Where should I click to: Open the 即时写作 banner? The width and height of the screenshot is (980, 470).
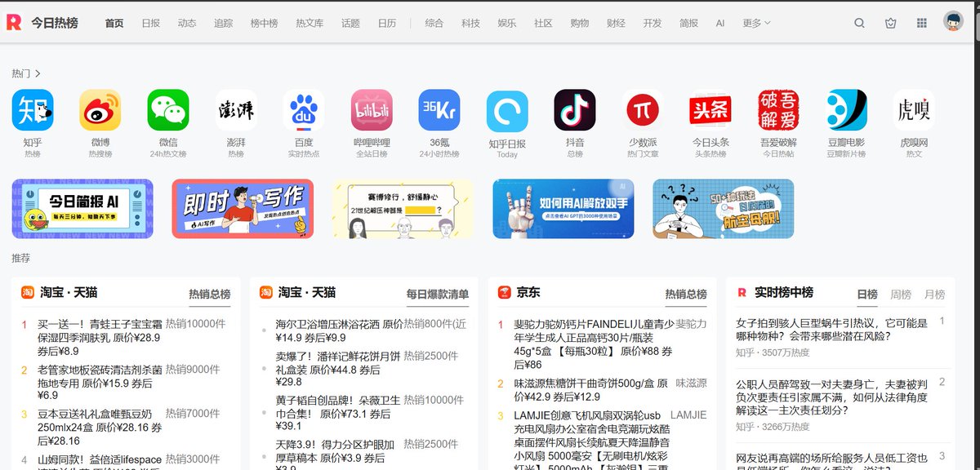coord(243,209)
